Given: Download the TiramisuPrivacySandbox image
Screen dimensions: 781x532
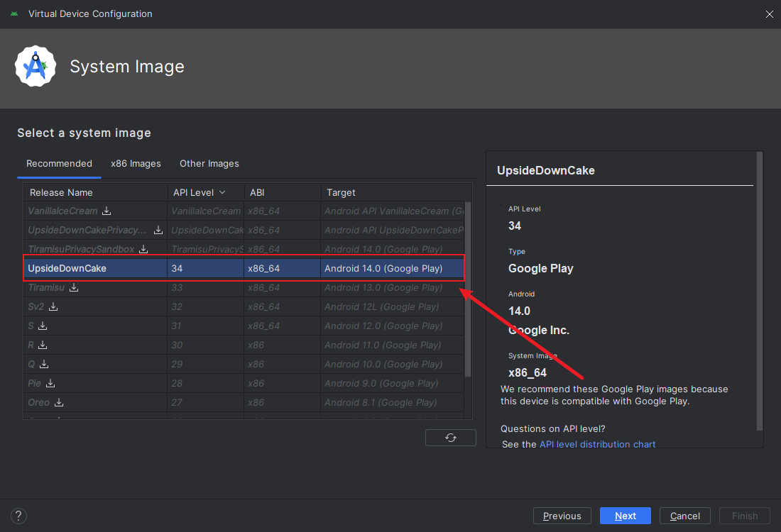Looking at the screenshot, I should pyautogui.click(x=143, y=249).
